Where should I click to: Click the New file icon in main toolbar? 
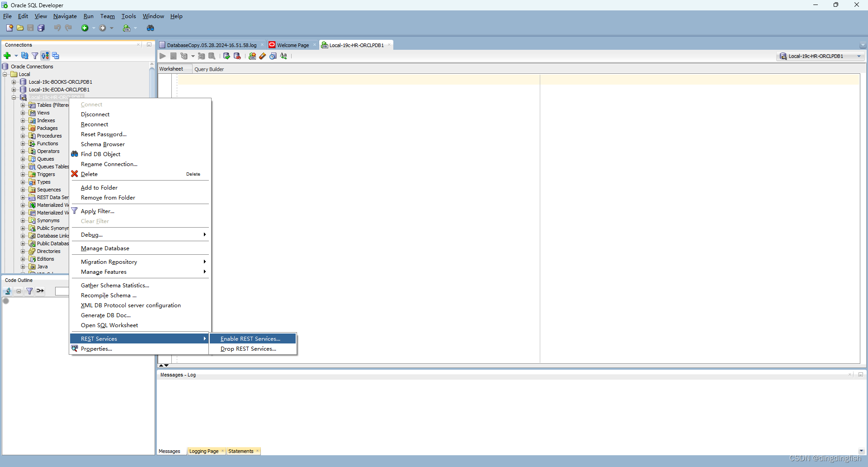point(9,28)
